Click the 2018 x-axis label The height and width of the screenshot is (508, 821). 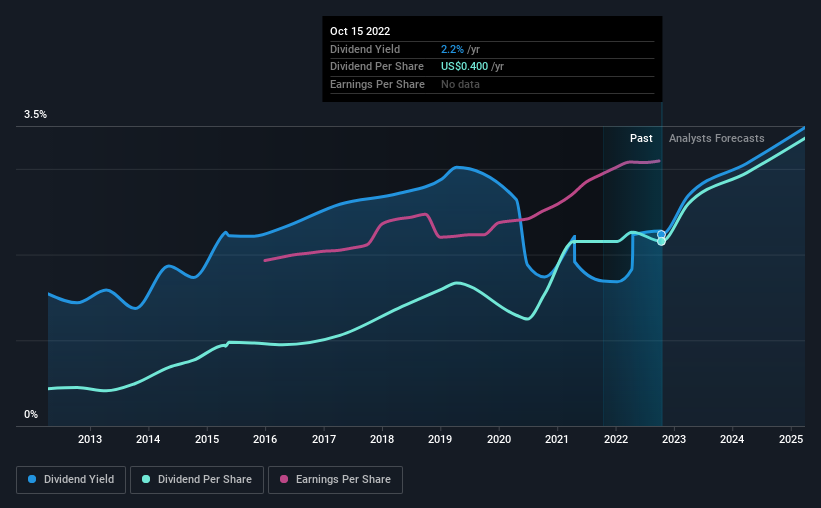382,439
